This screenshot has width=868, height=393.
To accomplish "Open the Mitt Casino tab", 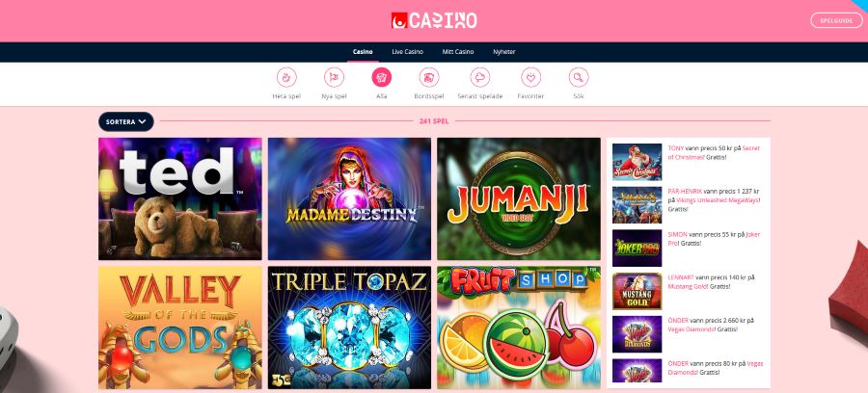I will (x=458, y=52).
